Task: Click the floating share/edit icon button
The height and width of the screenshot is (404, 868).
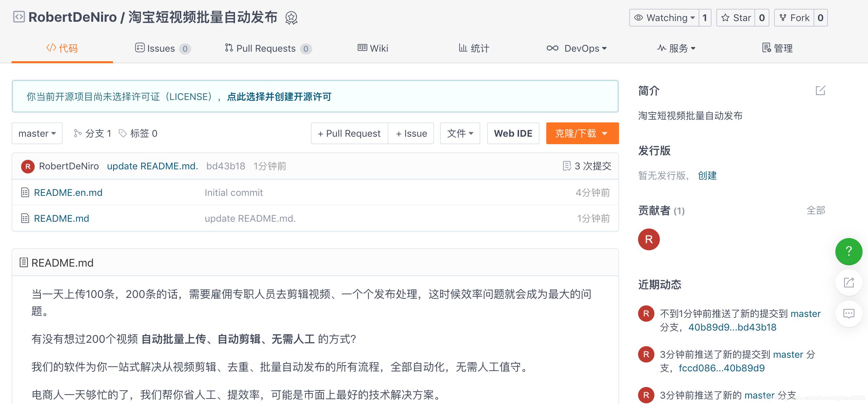Action: tap(849, 283)
